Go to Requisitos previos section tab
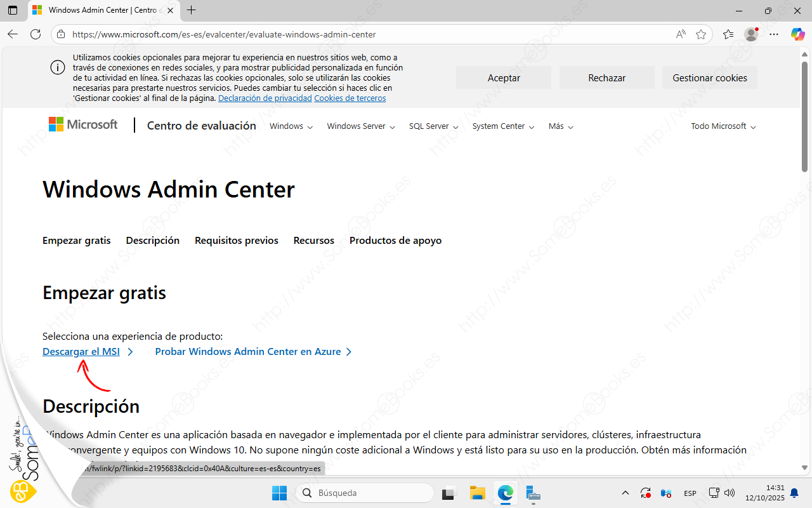812x508 pixels. coord(236,241)
